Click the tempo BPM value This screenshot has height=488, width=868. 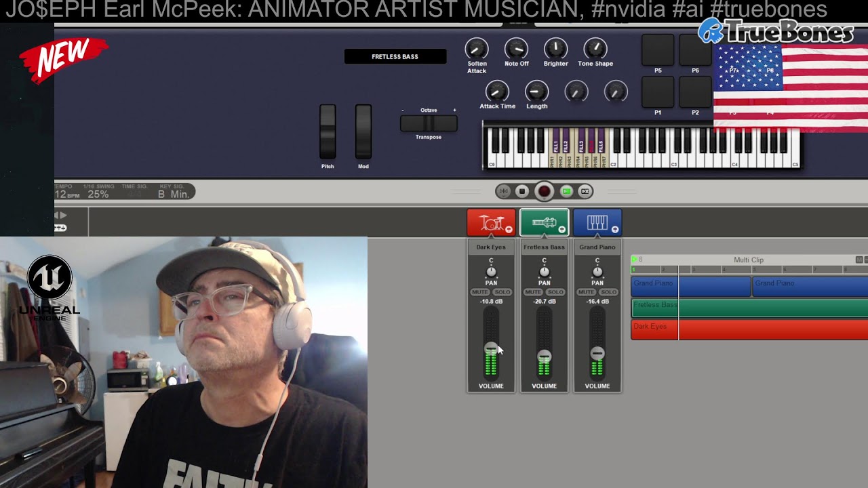(67, 194)
